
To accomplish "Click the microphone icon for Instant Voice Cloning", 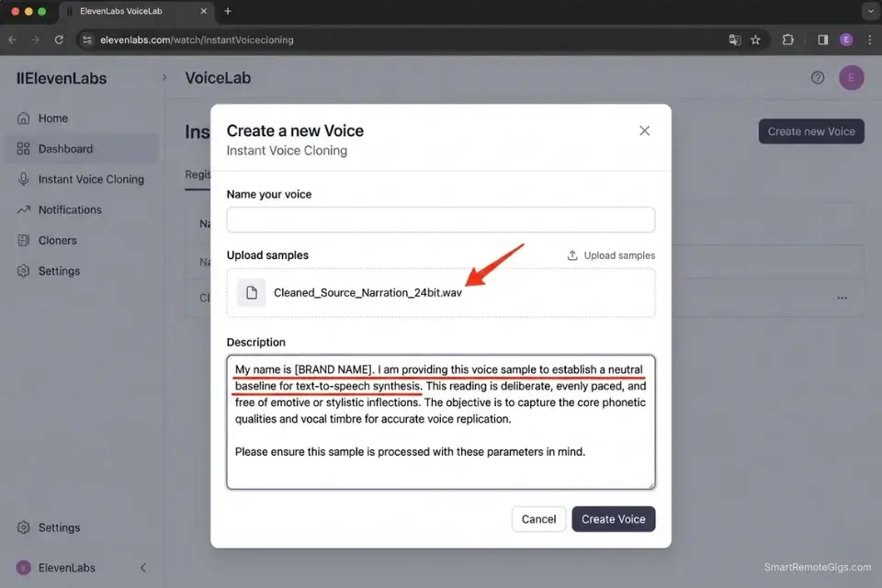I will (x=23, y=179).
